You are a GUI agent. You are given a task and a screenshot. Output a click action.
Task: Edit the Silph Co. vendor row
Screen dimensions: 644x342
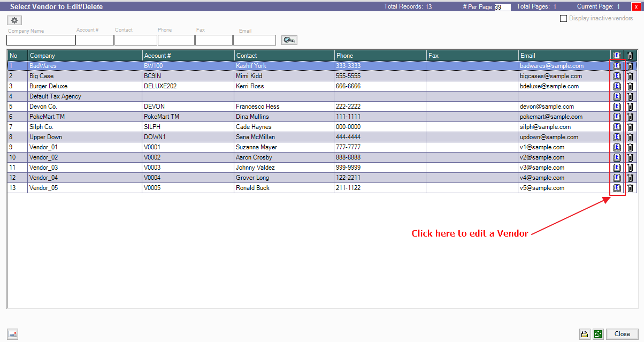pyautogui.click(x=617, y=127)
